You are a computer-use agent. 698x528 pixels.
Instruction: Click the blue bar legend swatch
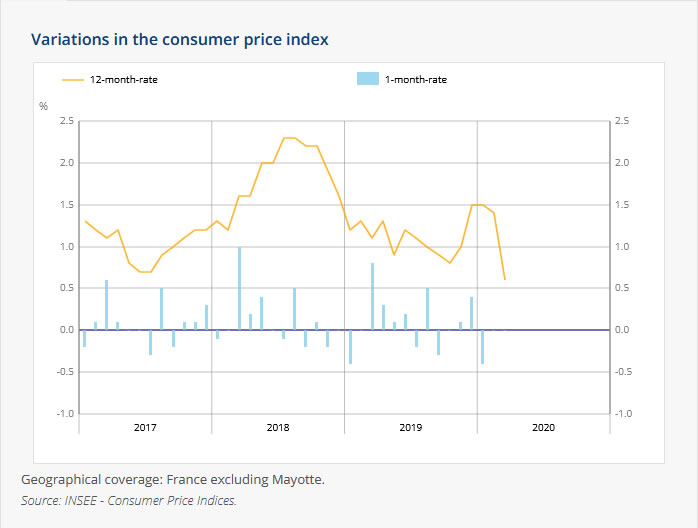click(368, 79)
